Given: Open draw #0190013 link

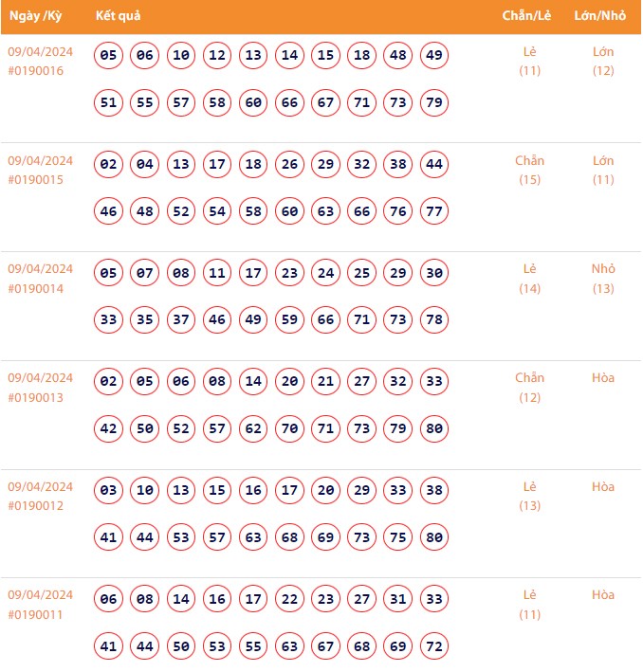Looking at the screenshot, I should pos(36,397).
